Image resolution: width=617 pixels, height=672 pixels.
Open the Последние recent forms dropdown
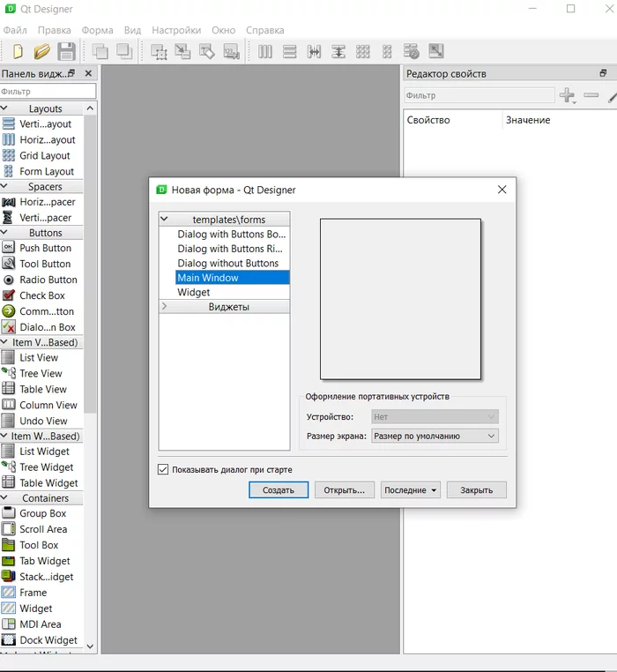tap(410, 489)
